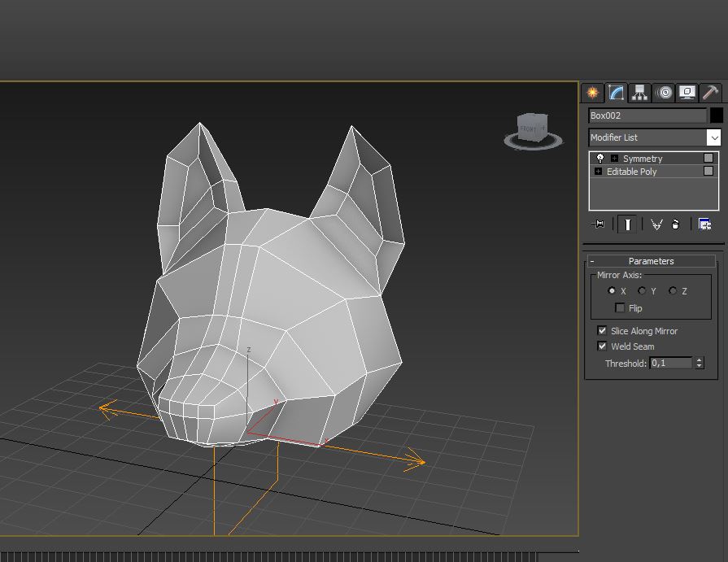Open the Create command panel tab
728x562 pixels.
[593, 93]
